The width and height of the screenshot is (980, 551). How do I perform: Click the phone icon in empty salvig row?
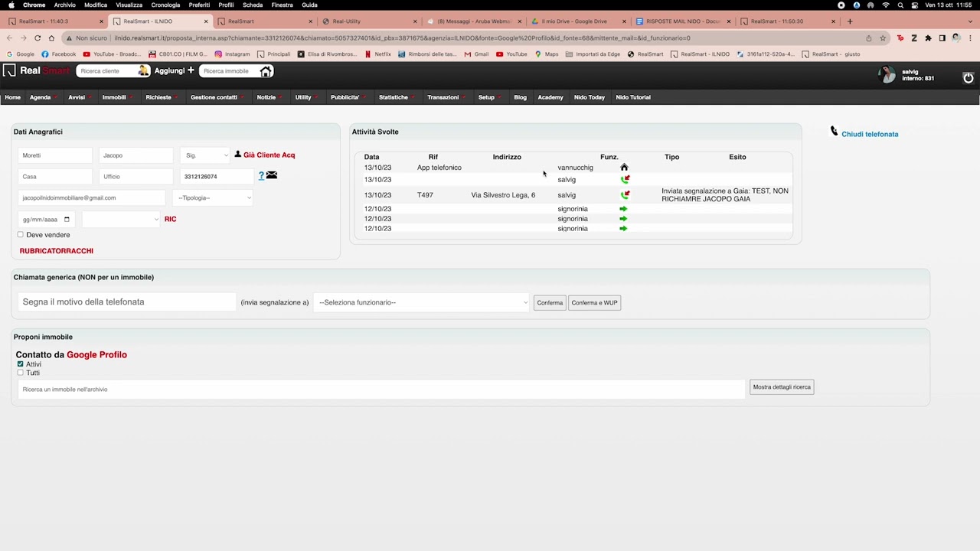(x=625, y=179)
